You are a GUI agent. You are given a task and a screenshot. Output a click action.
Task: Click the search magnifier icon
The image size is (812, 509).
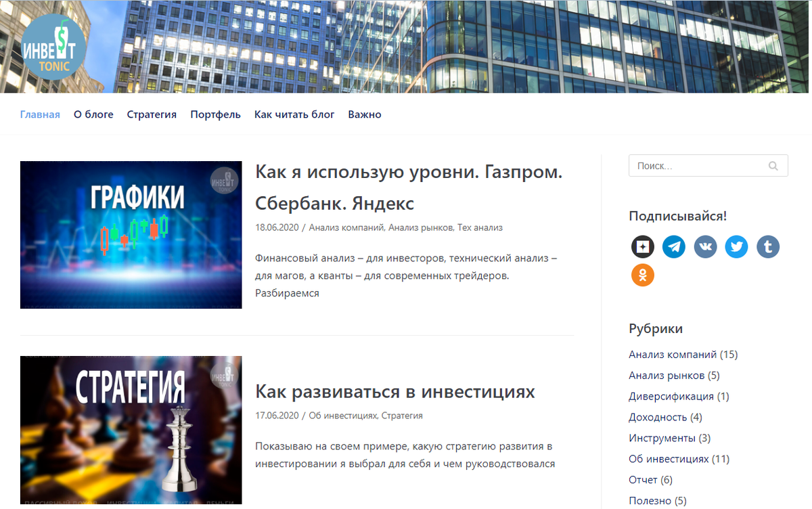(773, 166)
